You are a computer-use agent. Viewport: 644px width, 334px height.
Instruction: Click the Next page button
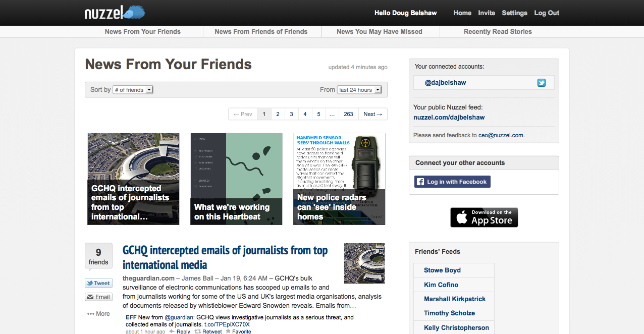373,114
